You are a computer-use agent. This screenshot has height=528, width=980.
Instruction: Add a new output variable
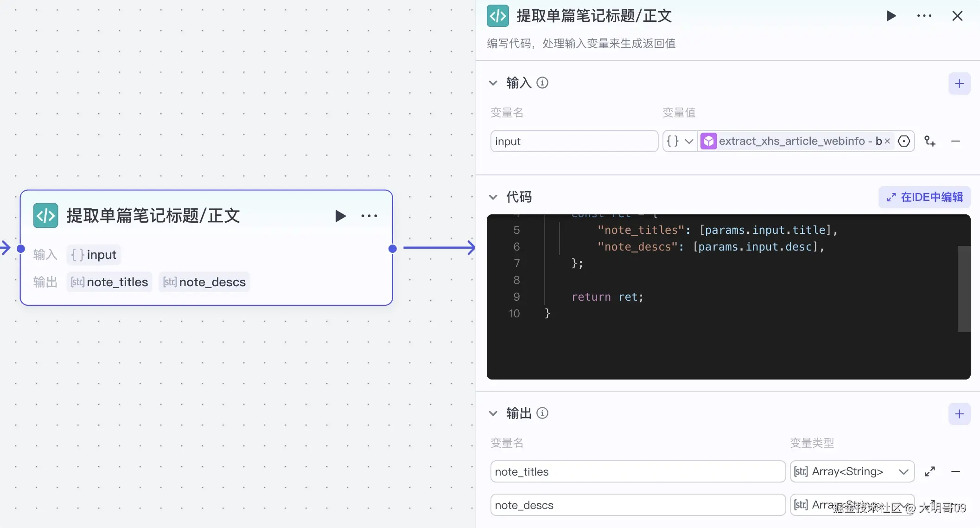pos(959,414)
